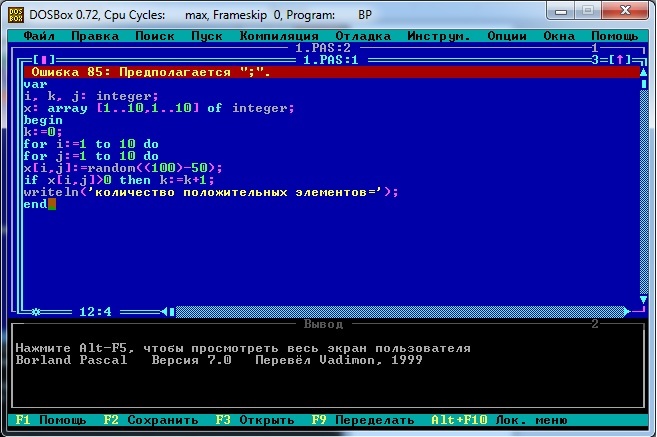Open the Правка menu
Viewport: 657px width, 437px height.
coord(95,36)
